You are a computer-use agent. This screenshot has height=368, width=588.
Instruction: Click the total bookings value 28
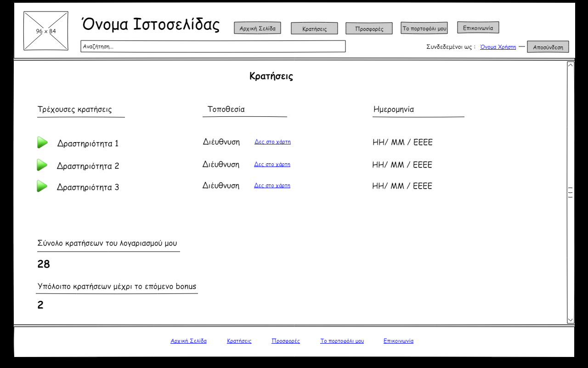pos(44,264)
